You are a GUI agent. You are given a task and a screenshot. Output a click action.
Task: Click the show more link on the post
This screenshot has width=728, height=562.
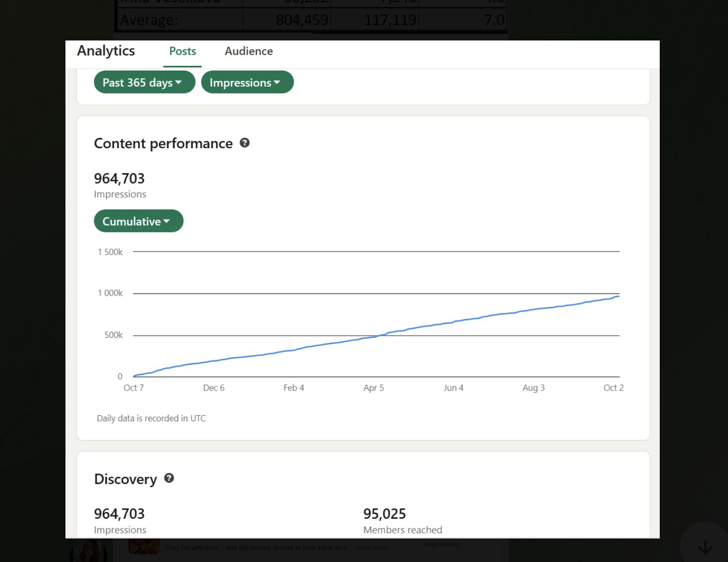pyautogui.click(x=370, y=547)
